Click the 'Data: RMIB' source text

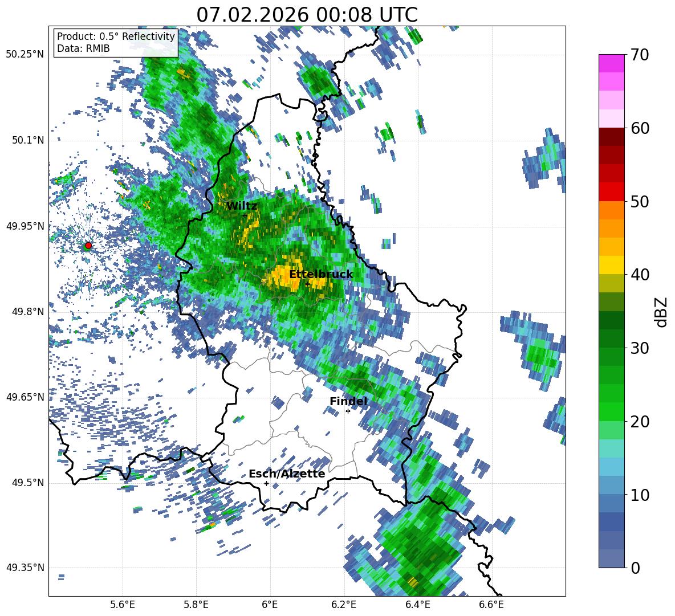pyautogui.click(x=83, y=48)
